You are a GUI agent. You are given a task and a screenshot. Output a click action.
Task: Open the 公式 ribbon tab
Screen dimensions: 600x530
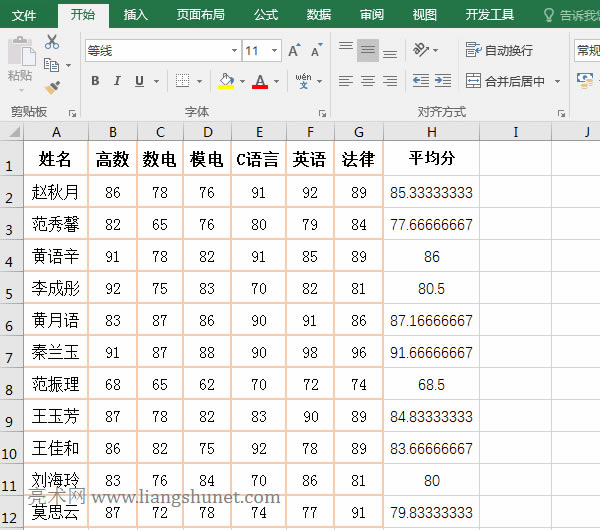click(x=266, y=15)
